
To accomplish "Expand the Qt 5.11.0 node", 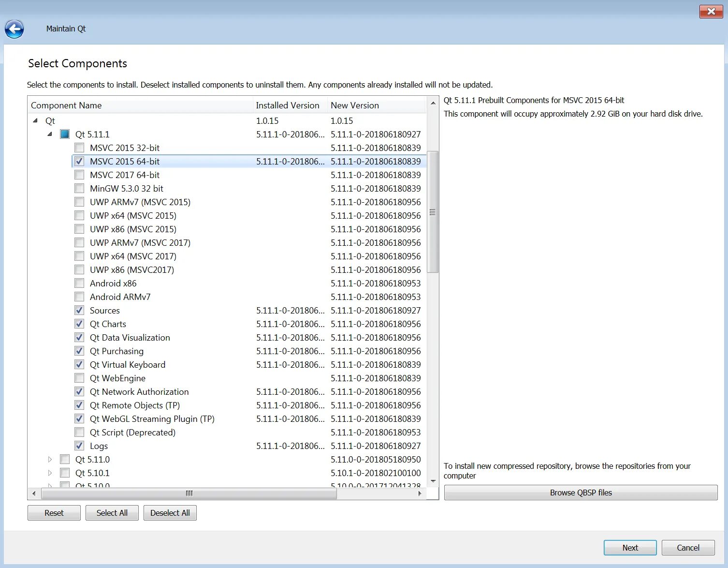I will pyautogui.click(x=50, y=459).
